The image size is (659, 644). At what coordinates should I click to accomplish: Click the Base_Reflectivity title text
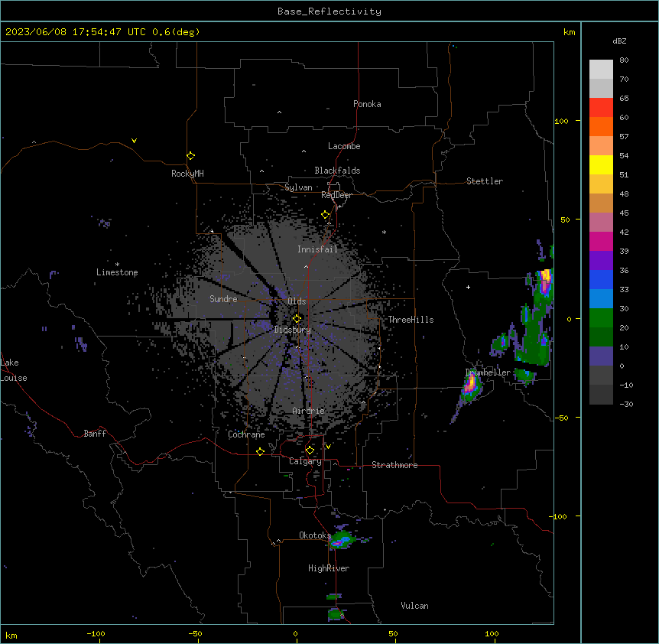329,11
